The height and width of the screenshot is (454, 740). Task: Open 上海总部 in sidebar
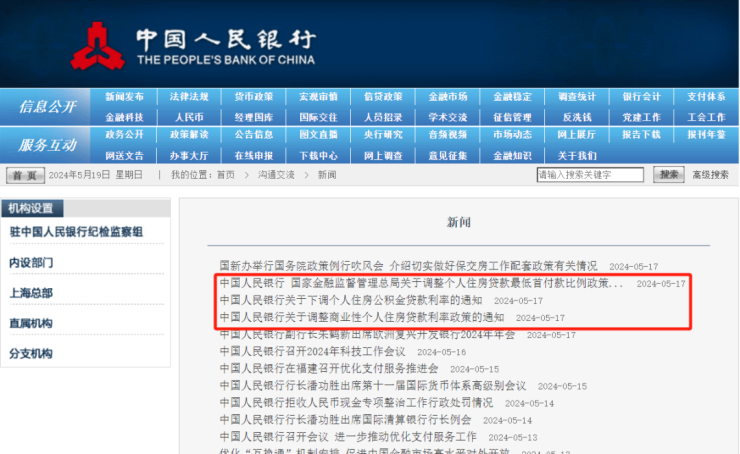point(31,293)
